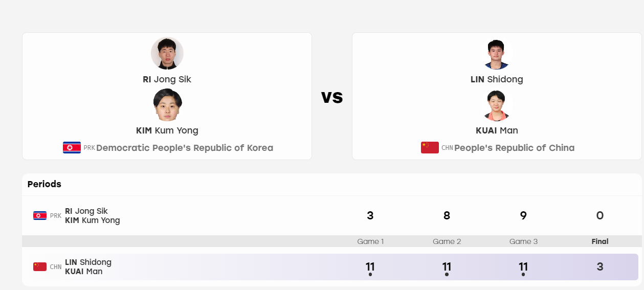Click LIN Shidong KUAI Man row in table

tap(330, 267)
